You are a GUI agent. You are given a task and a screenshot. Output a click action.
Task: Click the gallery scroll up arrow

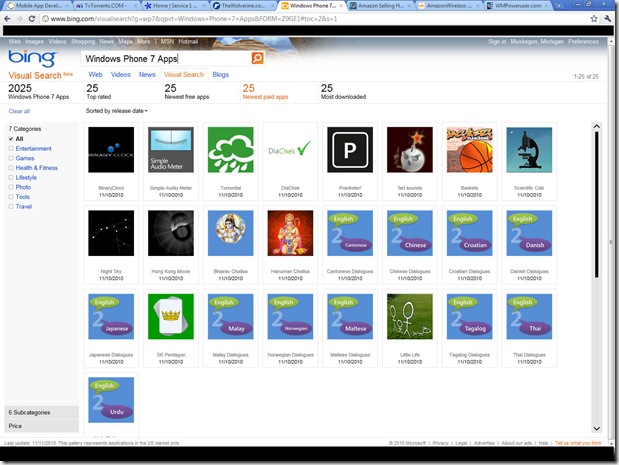(x=596, y=126)
